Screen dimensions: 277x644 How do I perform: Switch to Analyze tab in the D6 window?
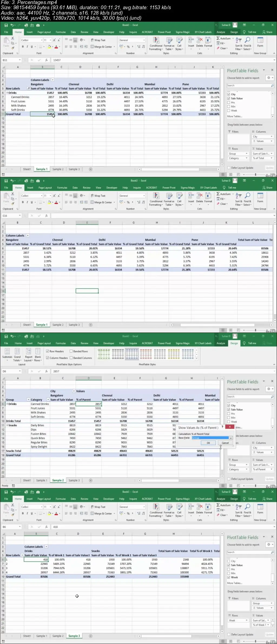[221, 343]
